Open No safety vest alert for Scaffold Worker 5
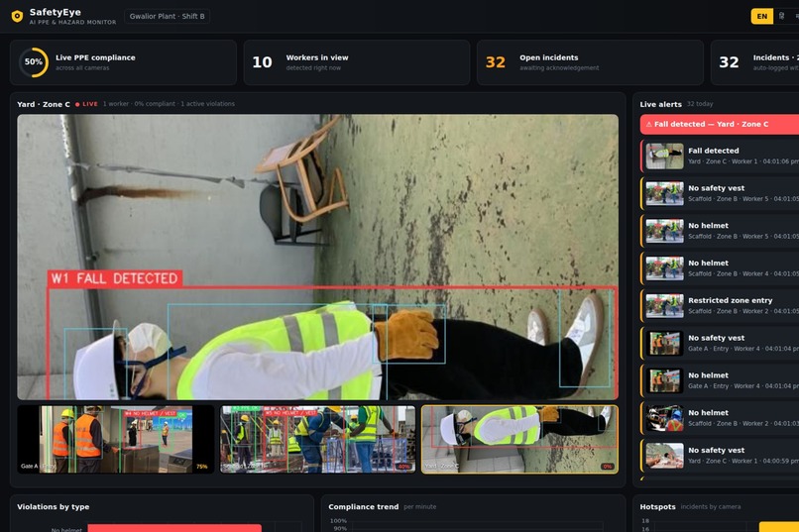Viewport: 799px width, 532px height. [720, 193]
